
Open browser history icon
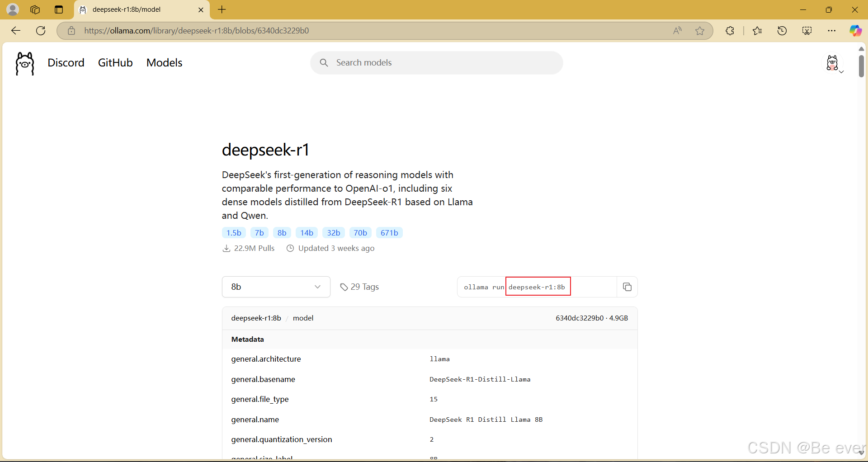pos(782,30)
